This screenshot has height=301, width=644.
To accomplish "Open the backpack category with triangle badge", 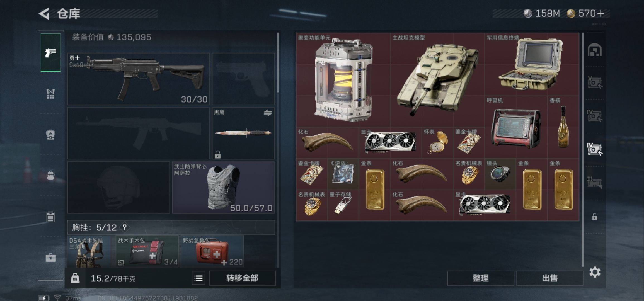I will coord(50,135).
